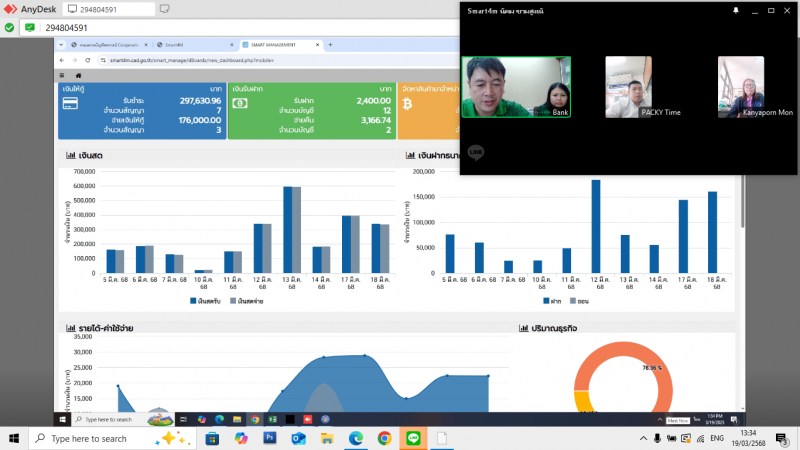
Task: Open the local clock showing 13:34
Action: pos(748,438)
